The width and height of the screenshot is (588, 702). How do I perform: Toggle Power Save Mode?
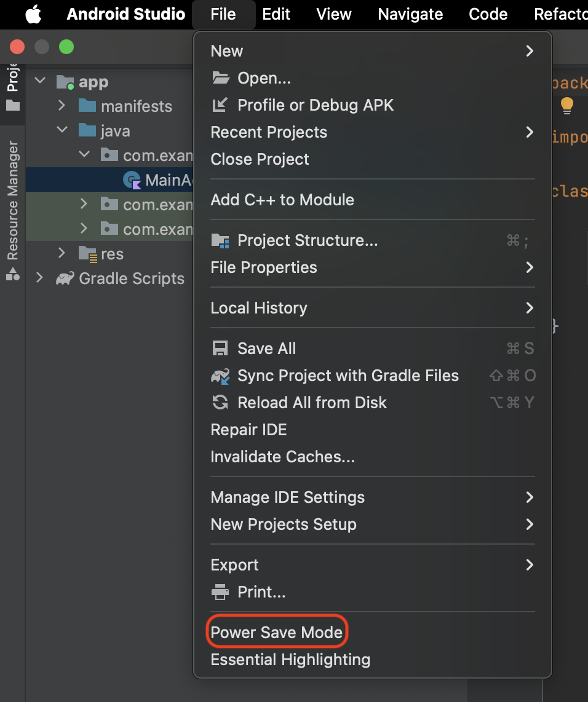click(x=276, y=633)
